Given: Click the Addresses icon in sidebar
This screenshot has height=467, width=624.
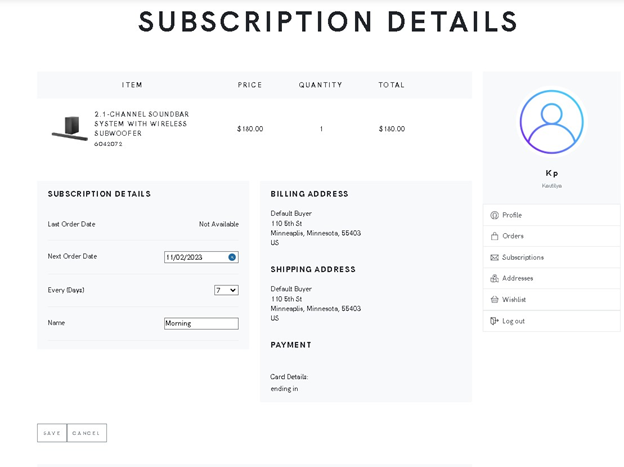Looking at the screenshot, I should click(x=494, y=278).
